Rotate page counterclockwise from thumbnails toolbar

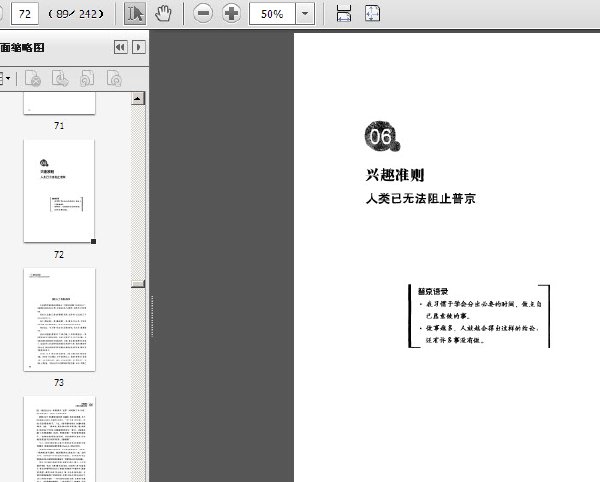click(87, 78)
